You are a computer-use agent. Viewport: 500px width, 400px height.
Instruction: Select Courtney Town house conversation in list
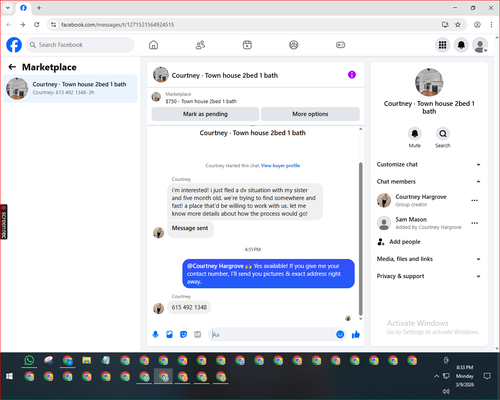coord(70,88)
